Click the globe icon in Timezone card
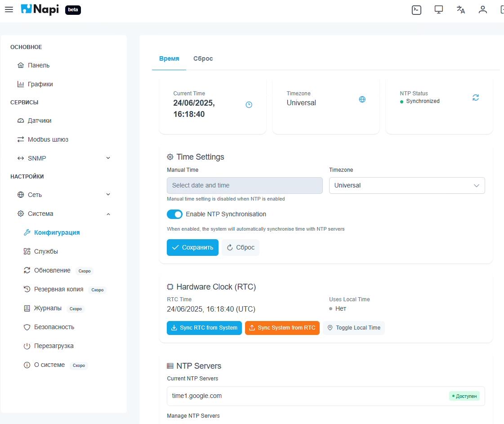The height and width of the screenshot is (424, 504). pos(362,99)
